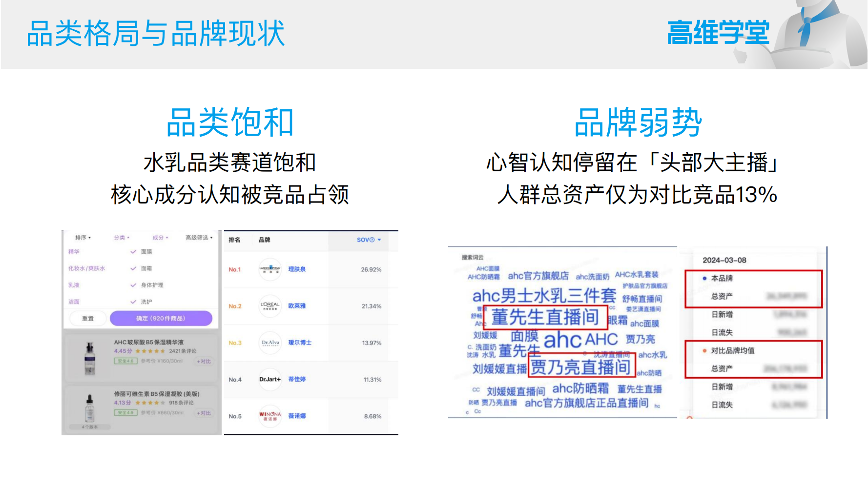Click the 重置 reset button
Image resolution: width=868 pixels, height=488 pixels.
[x=88, y=319]
